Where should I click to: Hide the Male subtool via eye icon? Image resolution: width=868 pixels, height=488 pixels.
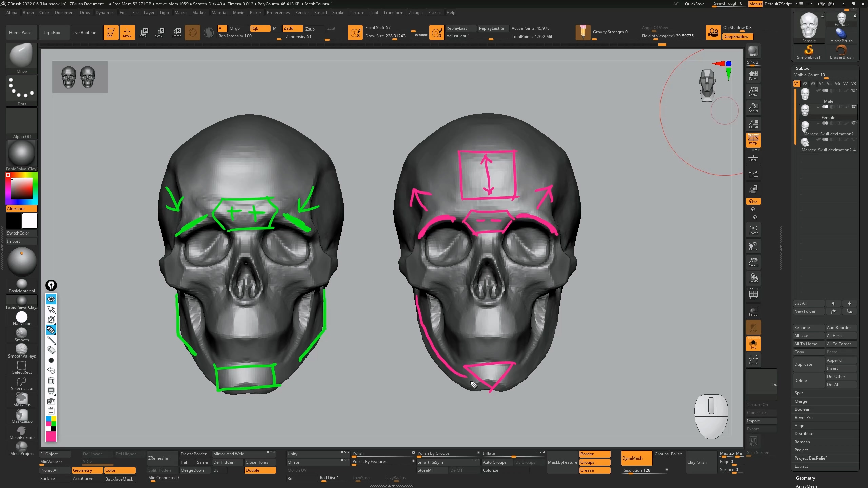click(x=854, y=90)
